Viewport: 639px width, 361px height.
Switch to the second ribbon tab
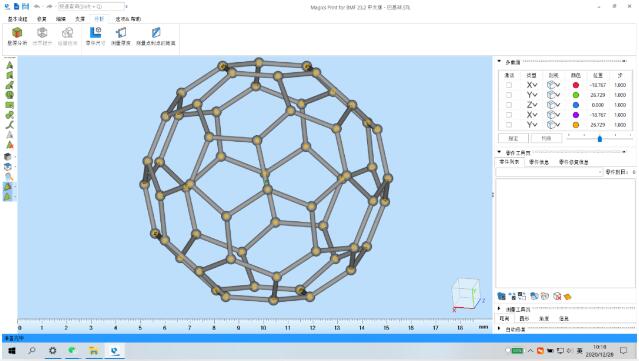point(42,19)
